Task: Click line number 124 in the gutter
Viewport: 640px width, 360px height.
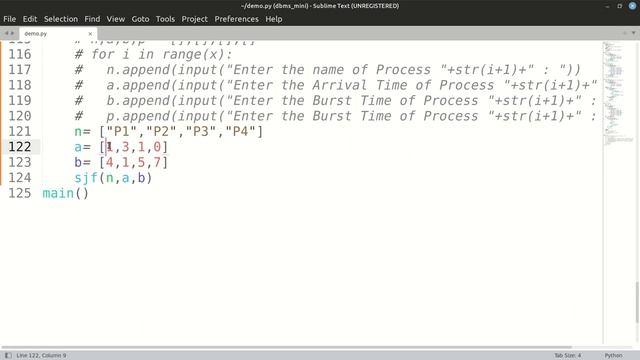Action: point(20,178)
